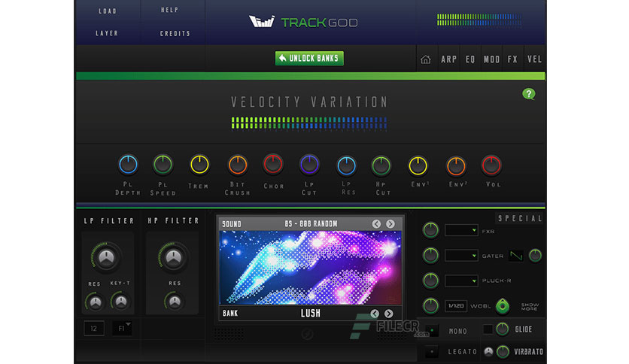Click the LUSH bank name
The width and height of the screenshot is (629, 364).
pos(311,314)
